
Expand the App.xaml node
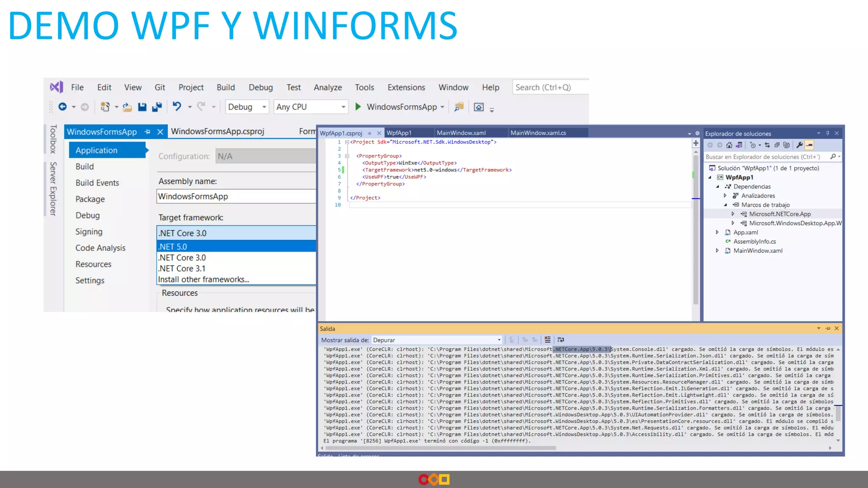[x=718, y=233]
